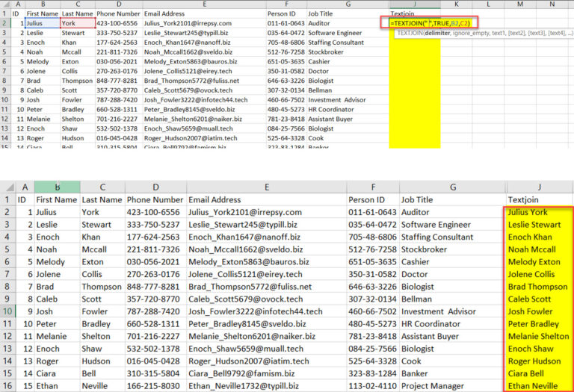Click the 'Julius York' result cell
The width and height of the screenshot is (574, 392).
point(538,212)
